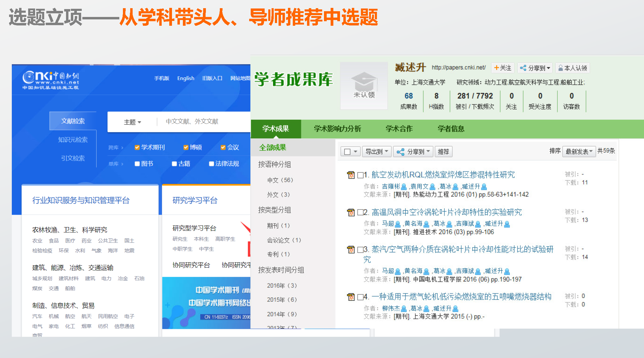Screen dimensions: 644x358
Task: Tick checkbox for result 2 高温风洞
Action: (x=360, y=212)
